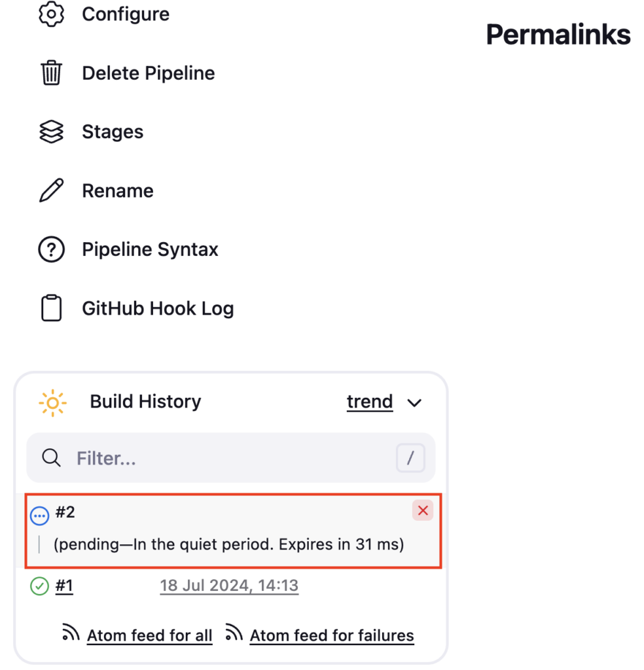Click the Delete Pipeline trash icon

pos(51,73)
